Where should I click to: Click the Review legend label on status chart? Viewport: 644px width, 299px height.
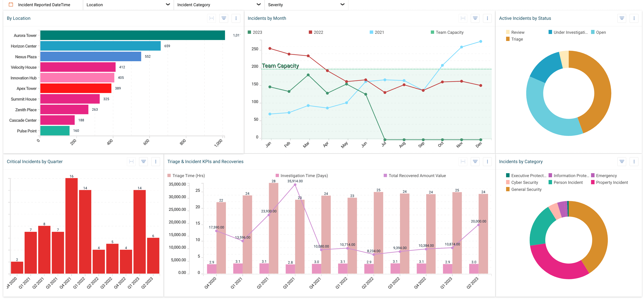[x=518, y=32]
